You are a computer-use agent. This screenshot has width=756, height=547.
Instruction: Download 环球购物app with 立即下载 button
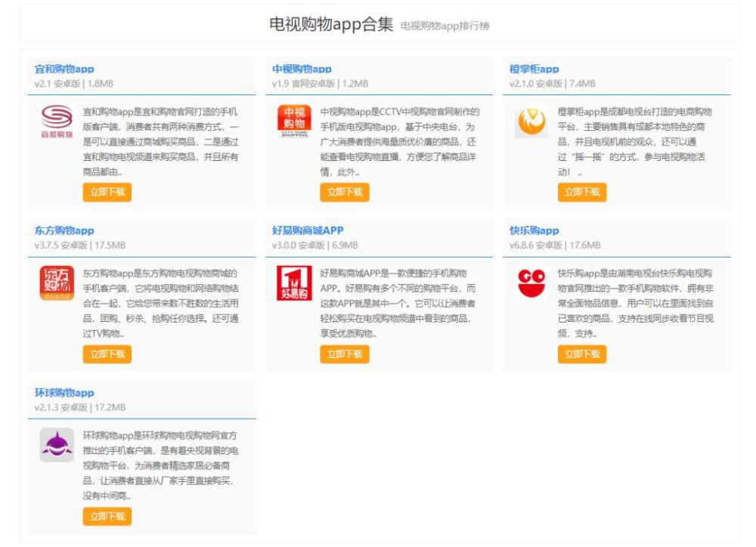pyautogui.click(x=107, y=517)
